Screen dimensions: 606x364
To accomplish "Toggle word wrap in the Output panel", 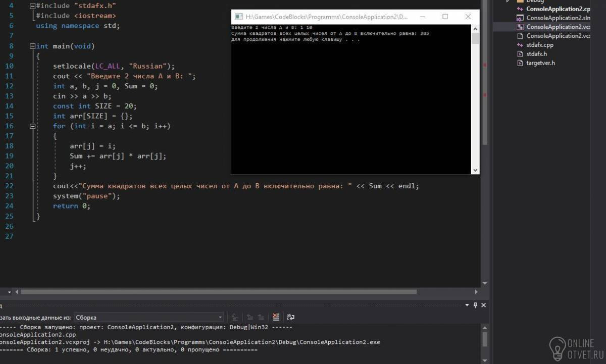I will point(290,317).
